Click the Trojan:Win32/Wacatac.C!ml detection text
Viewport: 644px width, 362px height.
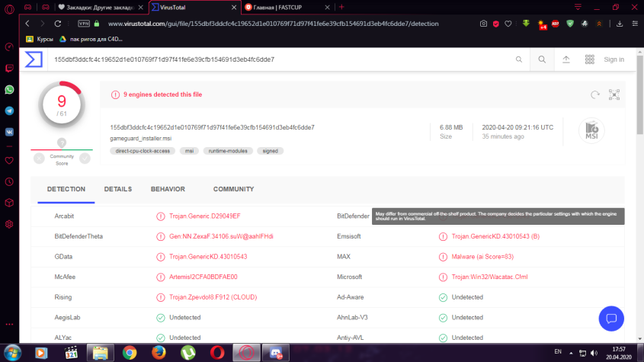(x=489, y=277)
